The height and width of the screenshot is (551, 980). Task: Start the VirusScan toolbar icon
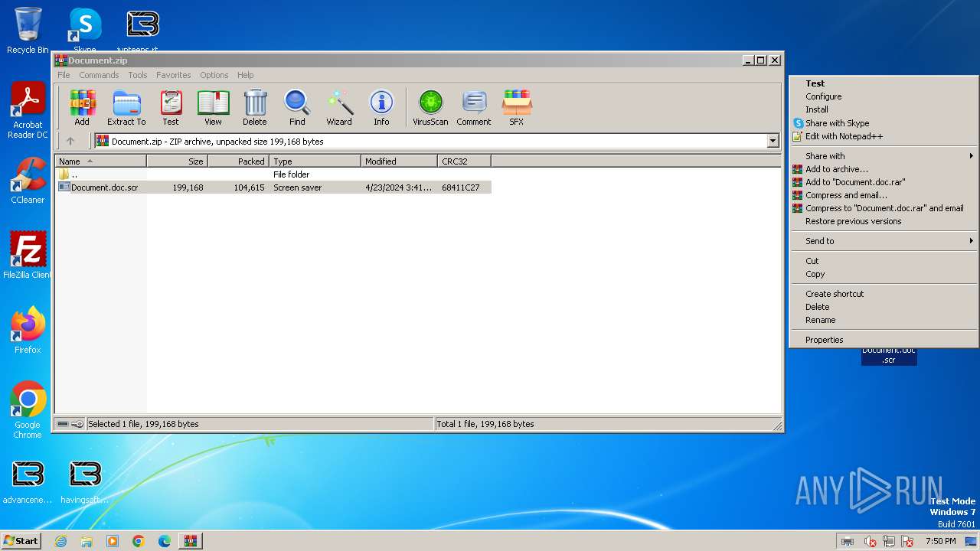pos(430,107)
